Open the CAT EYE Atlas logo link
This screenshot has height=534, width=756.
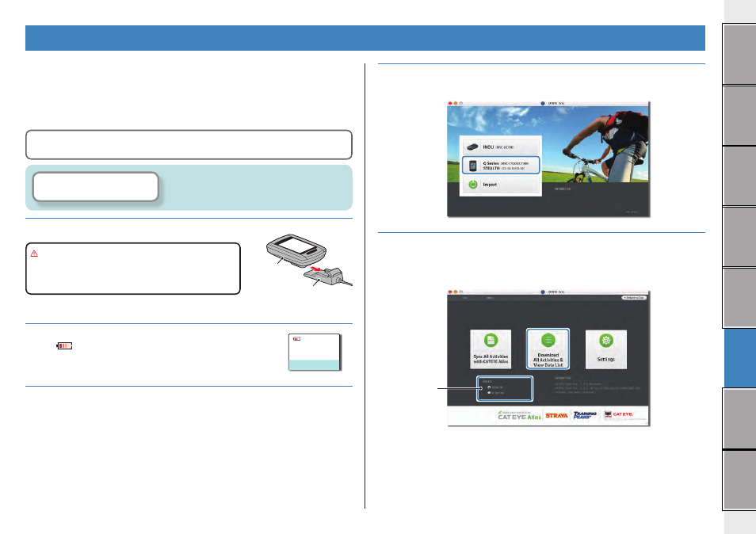[519, 416]
